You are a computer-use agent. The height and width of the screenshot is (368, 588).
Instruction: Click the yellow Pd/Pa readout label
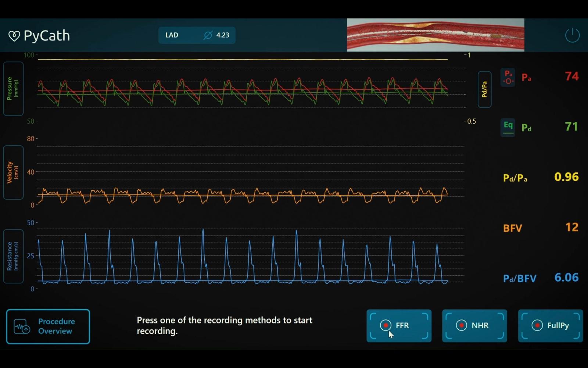click(x=515, y=178)
